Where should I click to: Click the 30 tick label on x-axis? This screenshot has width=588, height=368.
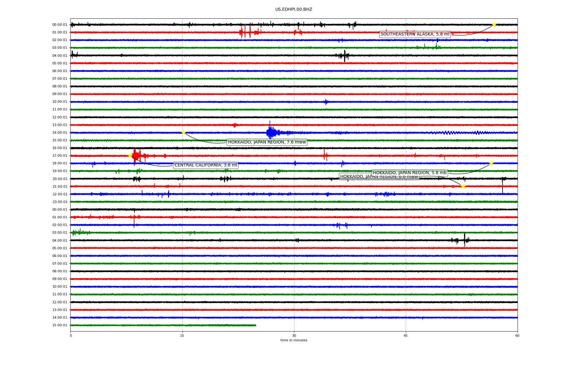pyautogui.click(x=294, y=335)
